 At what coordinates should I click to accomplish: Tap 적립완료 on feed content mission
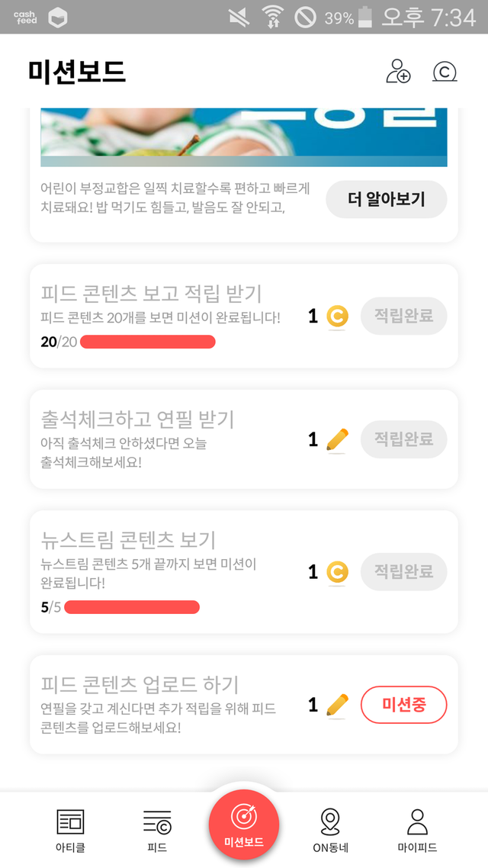click(403, 316)
